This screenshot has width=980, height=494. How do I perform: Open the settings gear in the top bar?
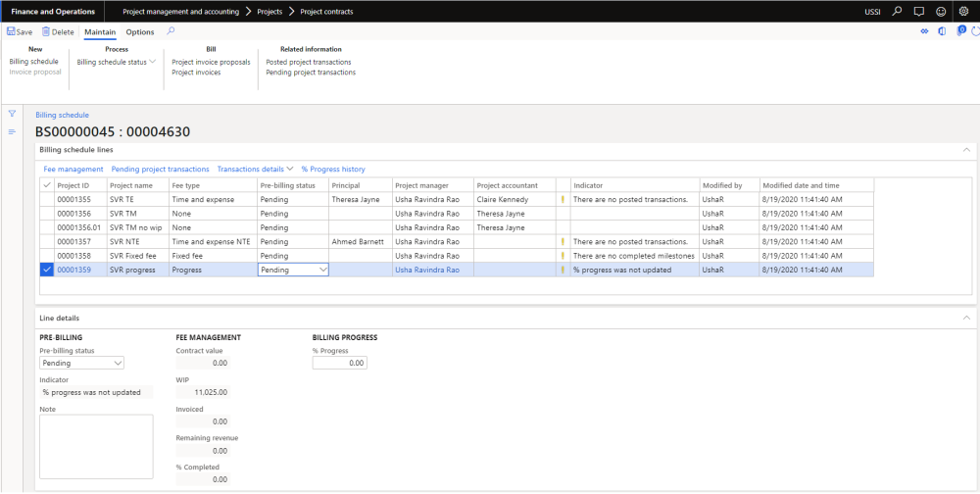[x=963, y=11]
